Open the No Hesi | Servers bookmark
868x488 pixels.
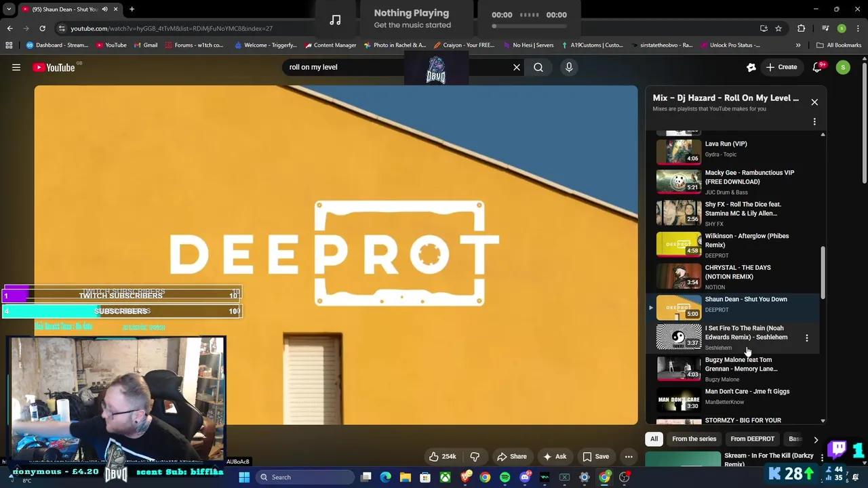[x=528, y=45]
